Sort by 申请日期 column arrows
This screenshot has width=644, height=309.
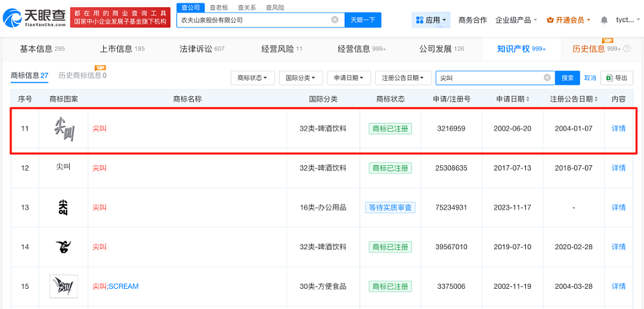pos(528,99)
